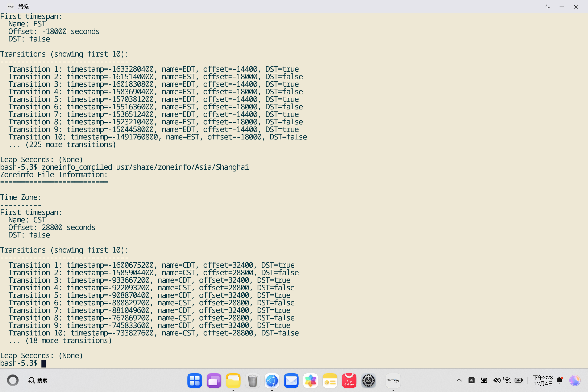Viewport: 588px width, 392px height.
Task: Check the battery status icon
Action: 519,380
